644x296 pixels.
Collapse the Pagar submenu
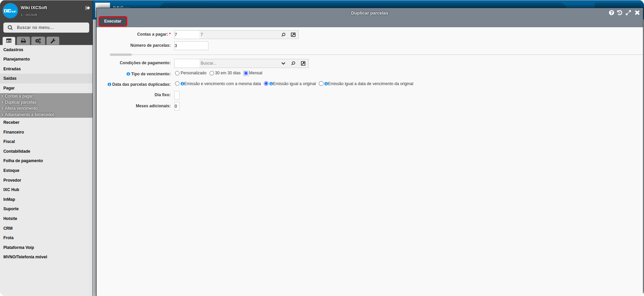click(x=46, y=88)
